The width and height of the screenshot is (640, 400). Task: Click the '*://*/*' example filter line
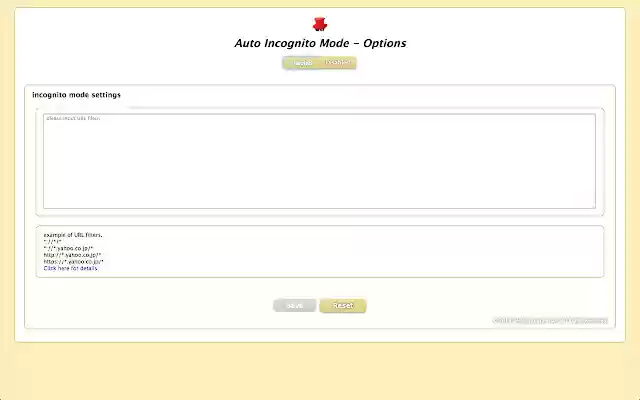pos(52,242)
